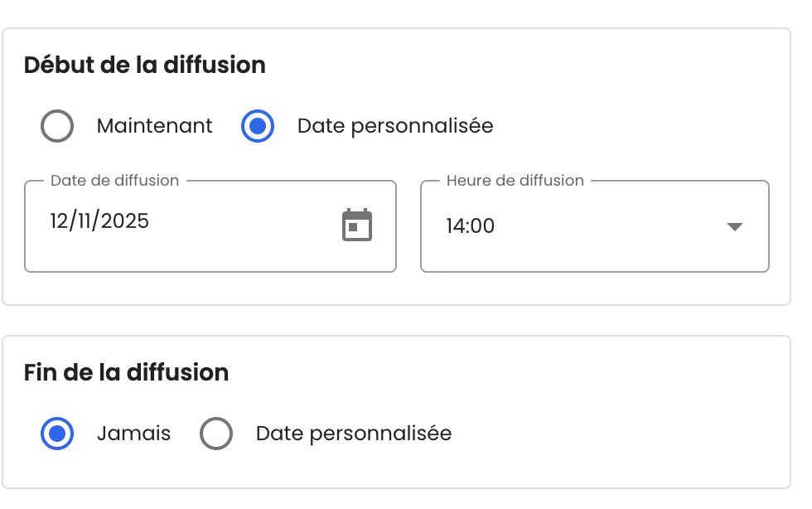812x509 pixels.
Task: Expand the Heure de diffusion dropdown arrow
Action: pos(734,226)
